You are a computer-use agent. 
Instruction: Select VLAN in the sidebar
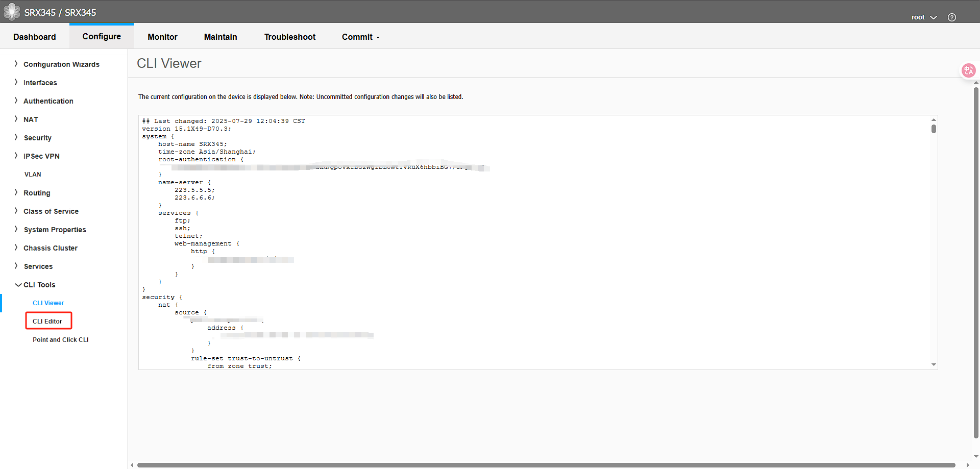33,174
